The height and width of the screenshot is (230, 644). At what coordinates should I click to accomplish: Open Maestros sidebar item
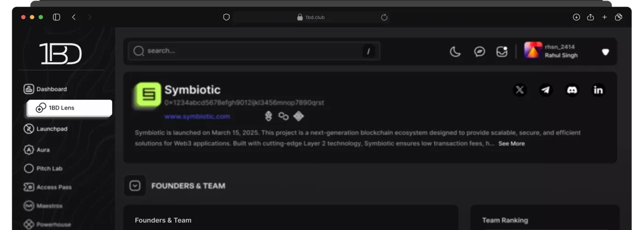43,206
